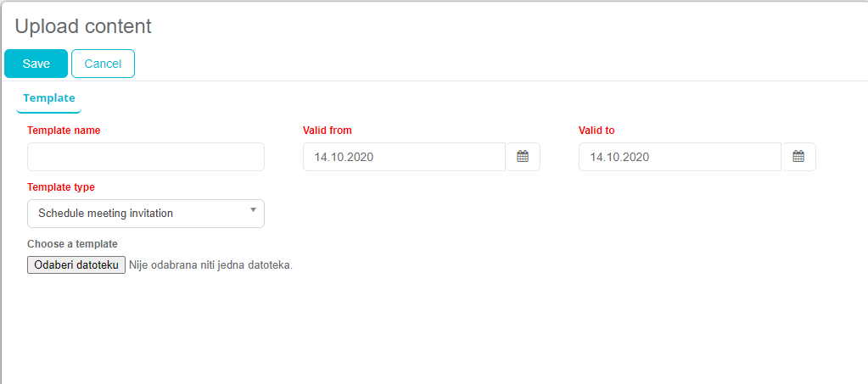
Task: Select the 14.10.2020 value under Valid to
Action: click(x=619, y=157)
